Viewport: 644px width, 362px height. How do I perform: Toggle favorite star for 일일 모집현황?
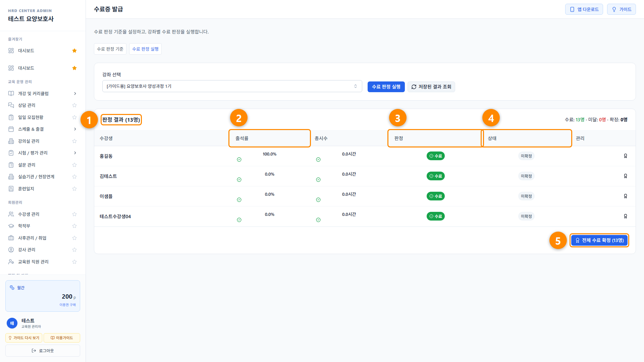click(x=74, y=117)
